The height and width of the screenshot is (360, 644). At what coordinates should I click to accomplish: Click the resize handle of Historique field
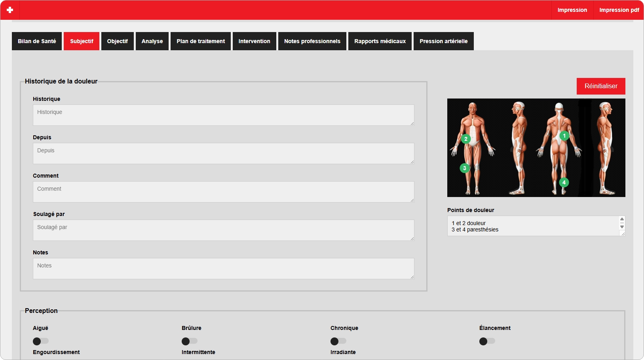[412, 123]
